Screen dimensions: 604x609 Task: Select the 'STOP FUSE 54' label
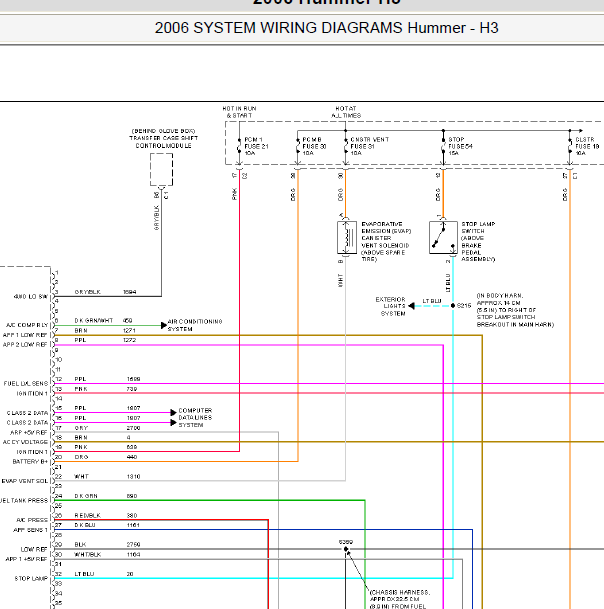point(460,146)
